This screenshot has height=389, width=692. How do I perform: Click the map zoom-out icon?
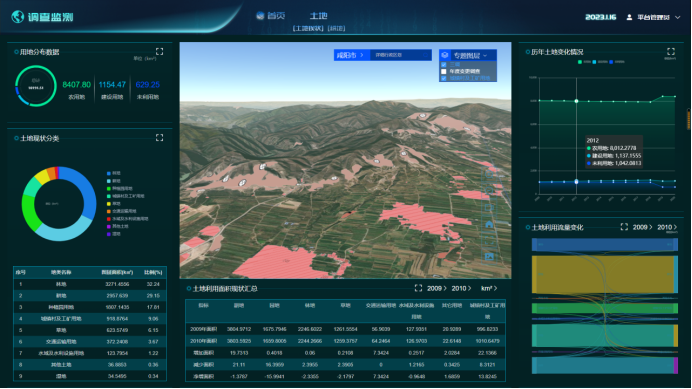point(489,190)
